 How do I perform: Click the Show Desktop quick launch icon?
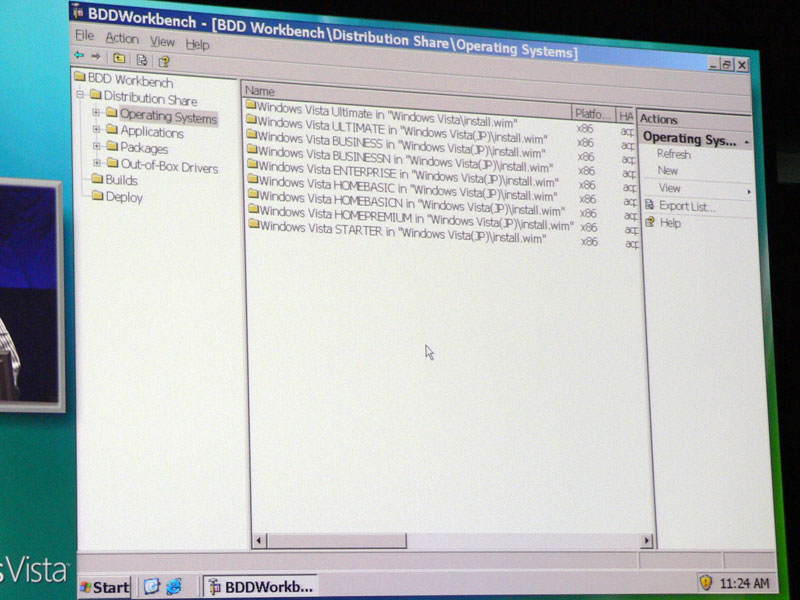pyautogui.click(x=151, y=586)
